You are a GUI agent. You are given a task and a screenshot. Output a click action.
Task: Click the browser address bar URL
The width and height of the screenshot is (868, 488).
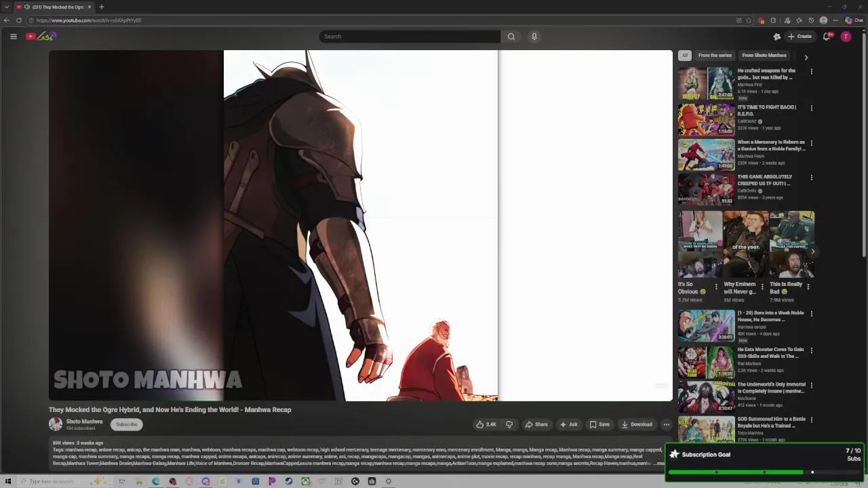89,20
